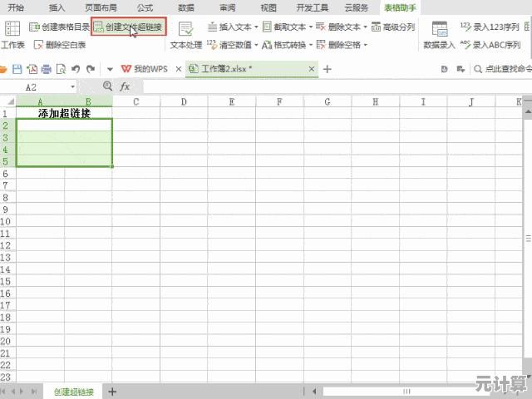532x399 pixels.
Task: Click the undo arrow icon
Action: pyautogui.click(x=76, y=68)
